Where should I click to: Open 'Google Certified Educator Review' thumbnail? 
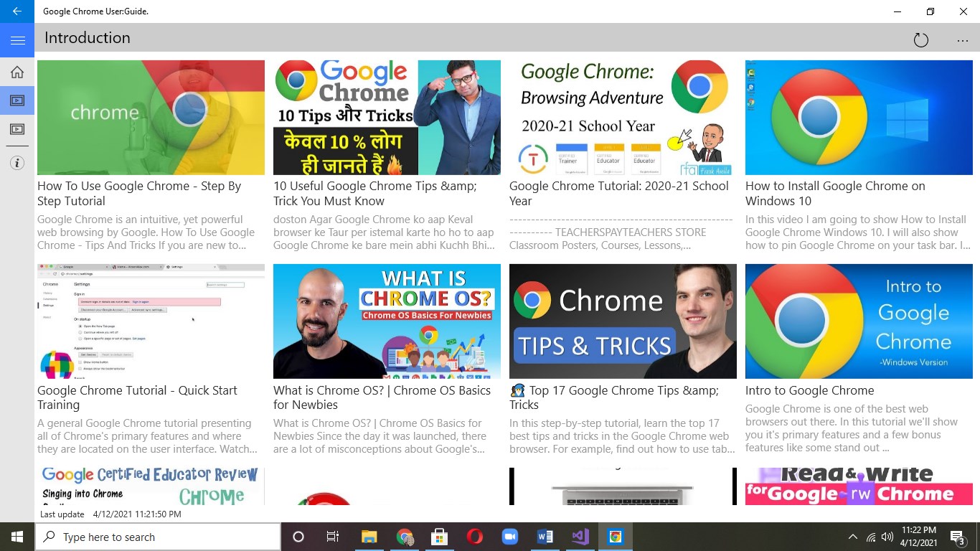point(151,486)
